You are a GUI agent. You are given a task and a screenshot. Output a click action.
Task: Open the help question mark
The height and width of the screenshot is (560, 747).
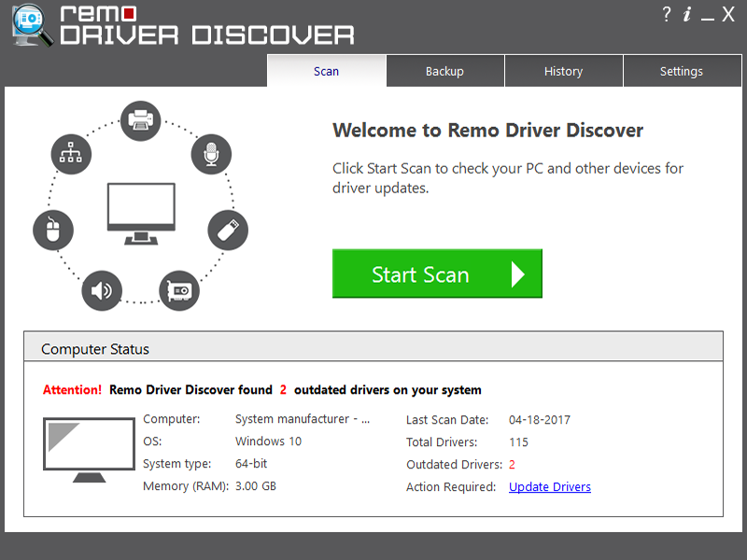click(x=665, y=15)
